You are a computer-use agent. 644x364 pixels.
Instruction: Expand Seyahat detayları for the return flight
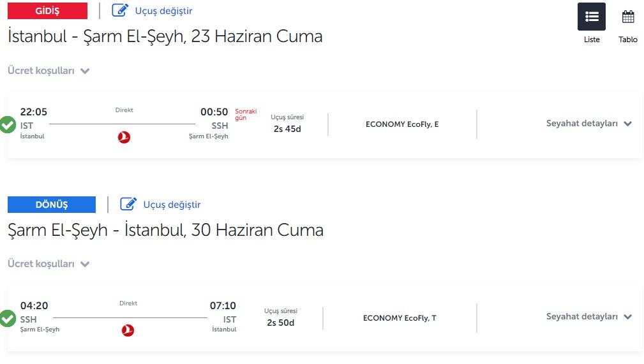(x=589, y=317)
